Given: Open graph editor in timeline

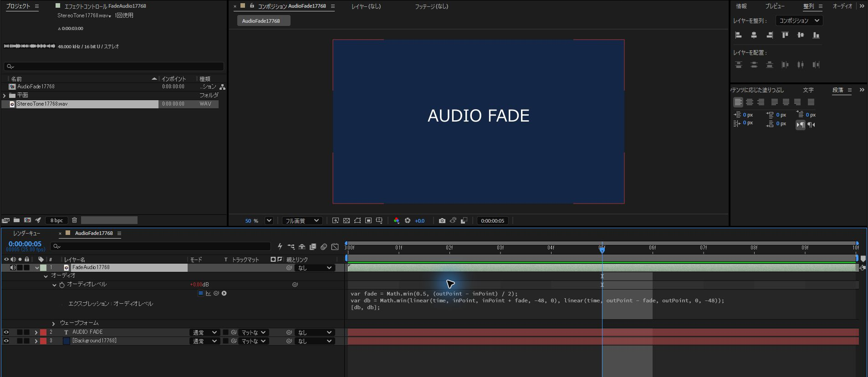Looking at the screenshot, I should pyautogui.click(x=335, y=246).
